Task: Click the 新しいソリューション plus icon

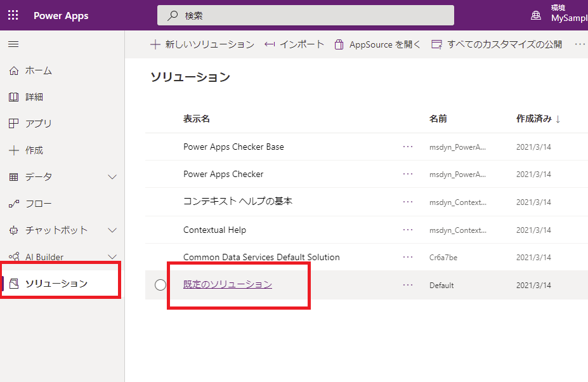Action: [155, 44]
